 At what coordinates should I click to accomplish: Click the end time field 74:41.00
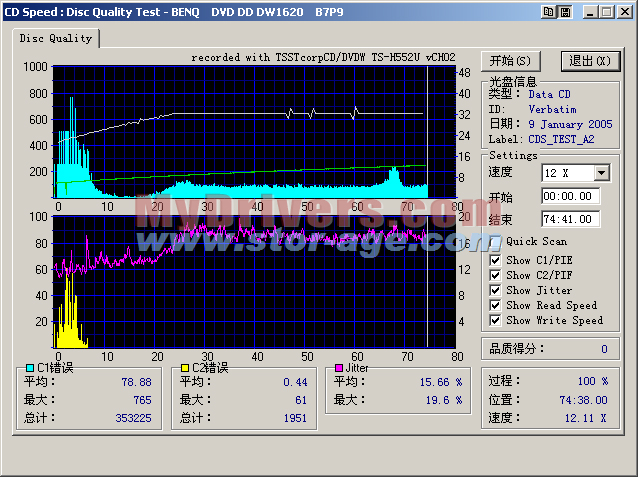click(x=571, y=219)
